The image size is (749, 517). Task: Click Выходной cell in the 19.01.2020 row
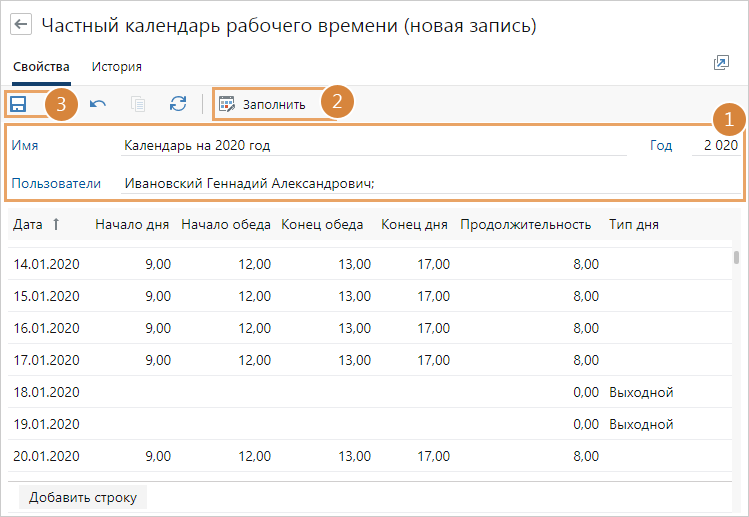point(640,424)
